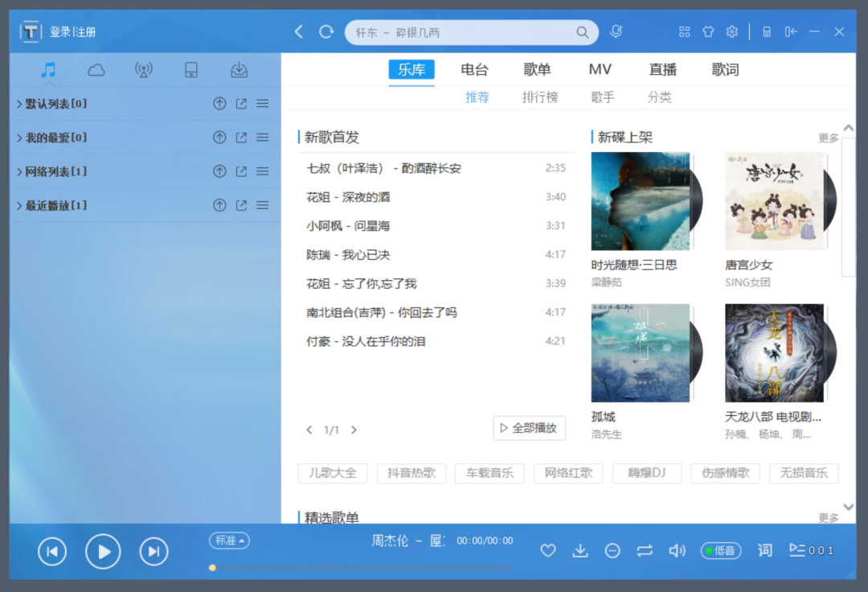Select the 排行榜 sub-tab
This screenshot has width=868, height=592.
[x=540, y=97]
